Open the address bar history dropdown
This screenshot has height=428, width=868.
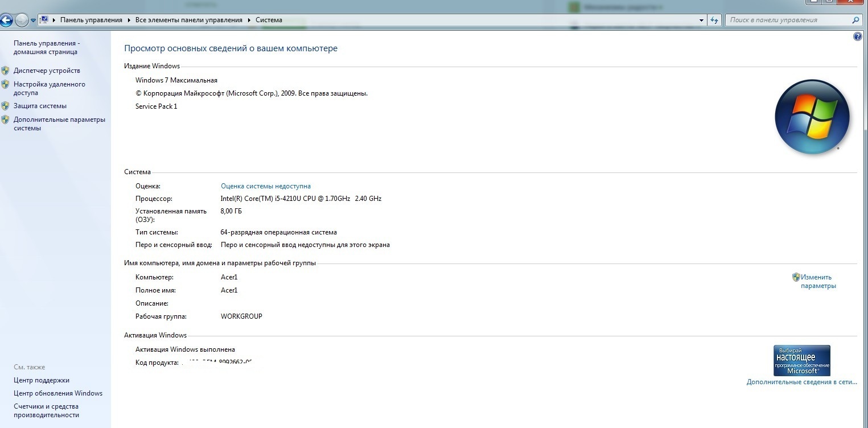701,20
